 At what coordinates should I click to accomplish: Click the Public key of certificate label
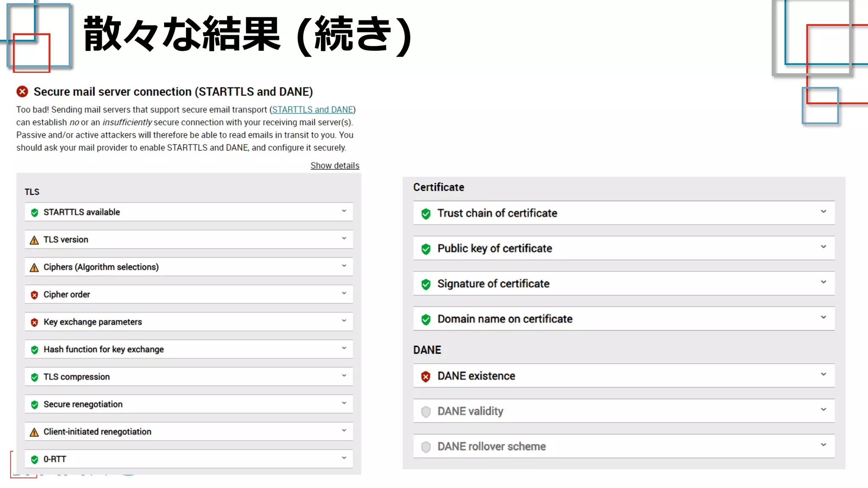(x=495, y=249)
